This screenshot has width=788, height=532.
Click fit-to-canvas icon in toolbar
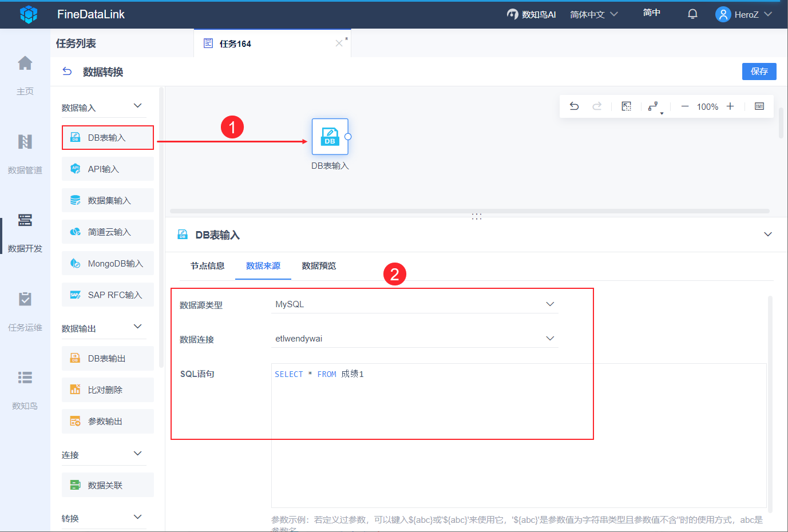click(x=627, y=106)
